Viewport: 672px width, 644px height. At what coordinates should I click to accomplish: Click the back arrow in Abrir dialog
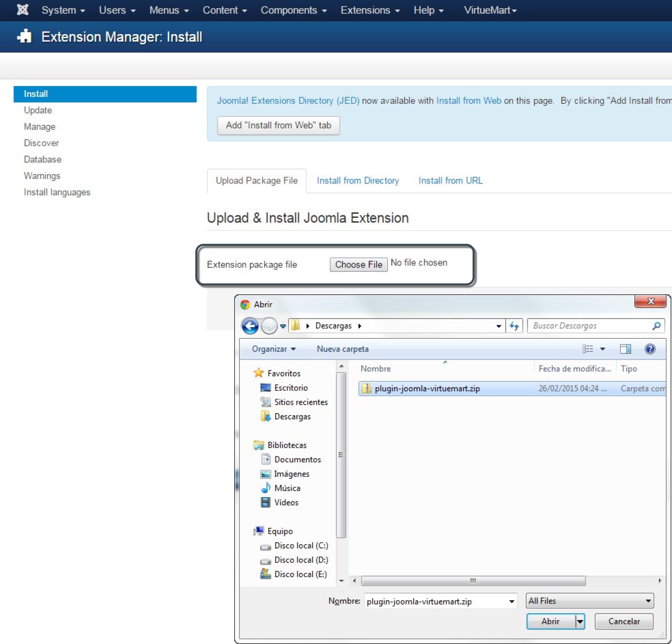250,325
